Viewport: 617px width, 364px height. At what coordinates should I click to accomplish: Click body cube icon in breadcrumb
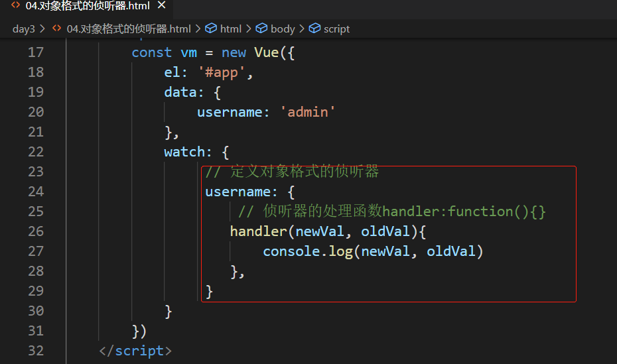click(261, 29)
